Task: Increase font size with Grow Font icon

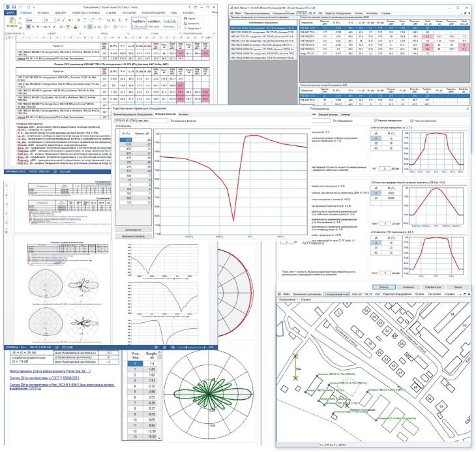Action: (59, 20)
